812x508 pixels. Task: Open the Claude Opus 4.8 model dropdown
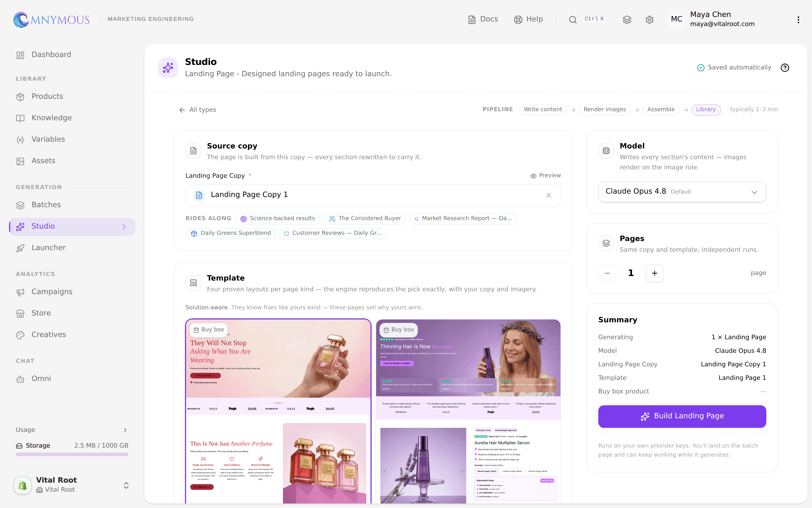point(682,192)
